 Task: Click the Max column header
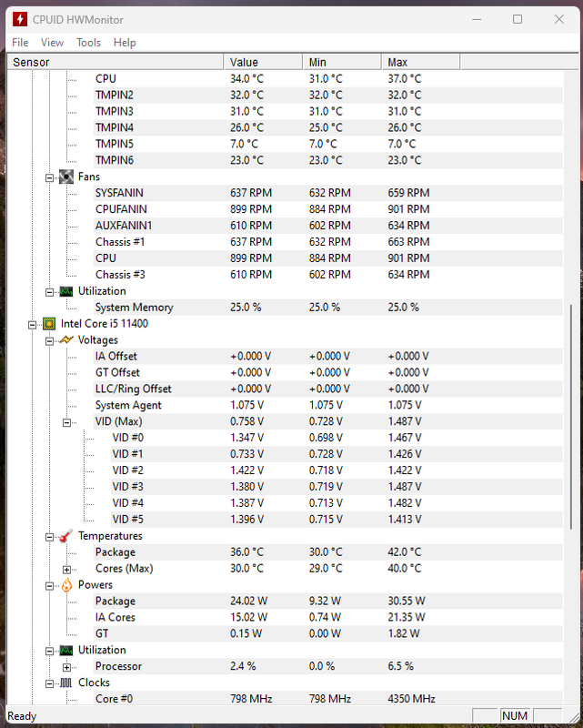[x=420, y=62]
